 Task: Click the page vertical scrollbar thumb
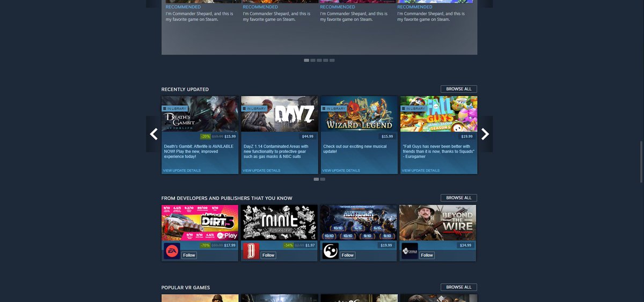pos(641,161)
